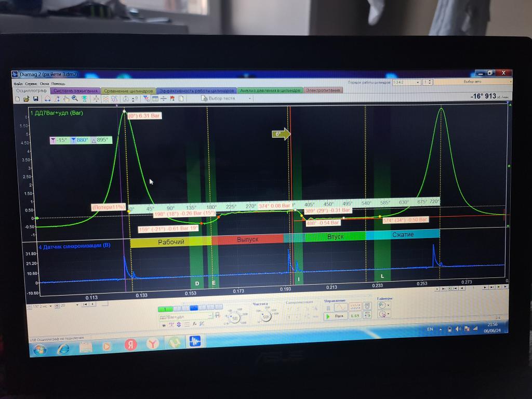Open Yandex app with red Я icon

[130, 344]
